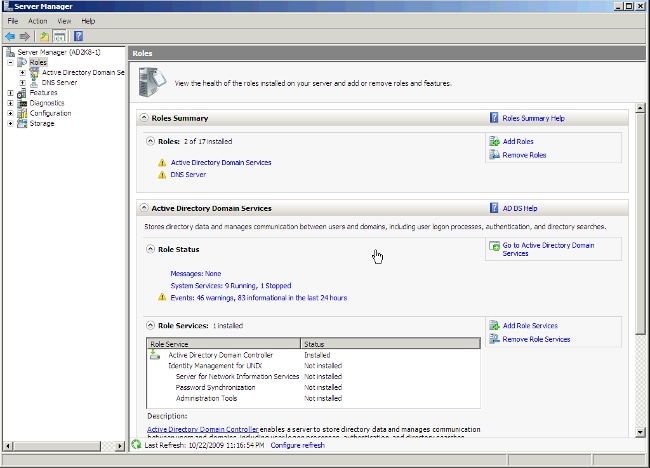Click the Forward arrow in the toolbar
Image resolution: width=650 pixels, height=468 pixels.
coord(24,36)
